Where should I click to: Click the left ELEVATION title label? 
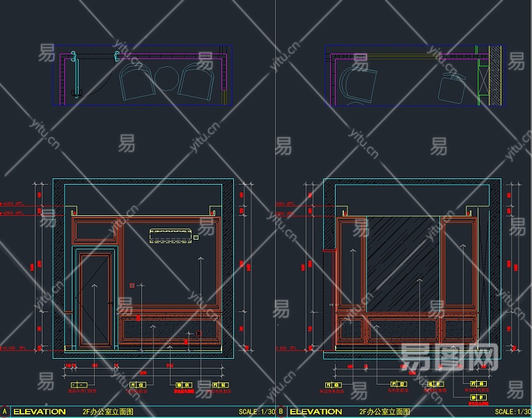(x=40, y=412)
